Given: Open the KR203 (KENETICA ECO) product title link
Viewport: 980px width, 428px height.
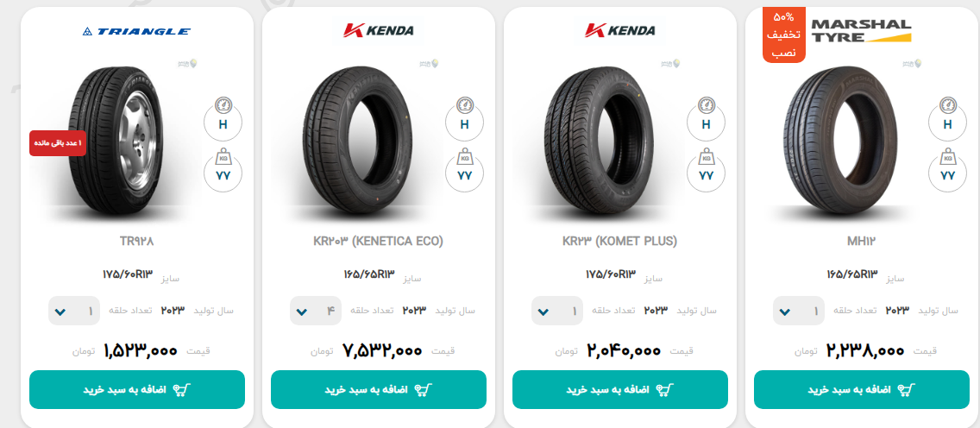Looking at the screenshot, I should (378, 241).
